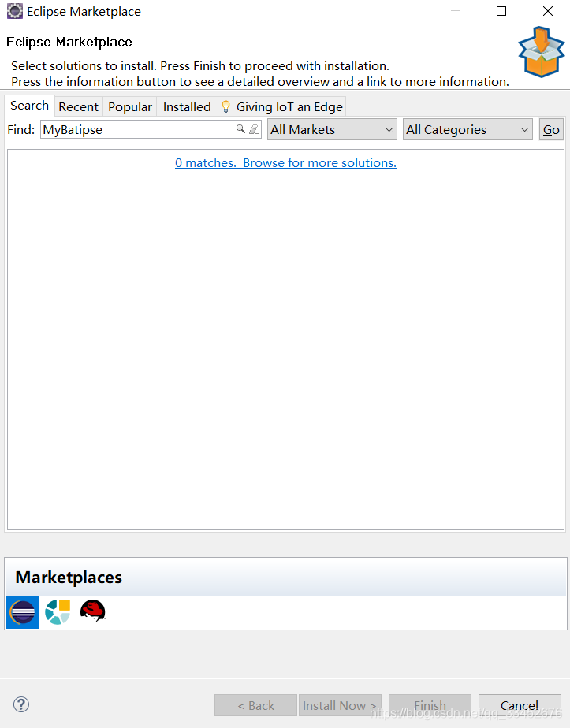Screen dimensions: 570x728
Task: Click the Marketplace box install icon
Action: (542, 52)
